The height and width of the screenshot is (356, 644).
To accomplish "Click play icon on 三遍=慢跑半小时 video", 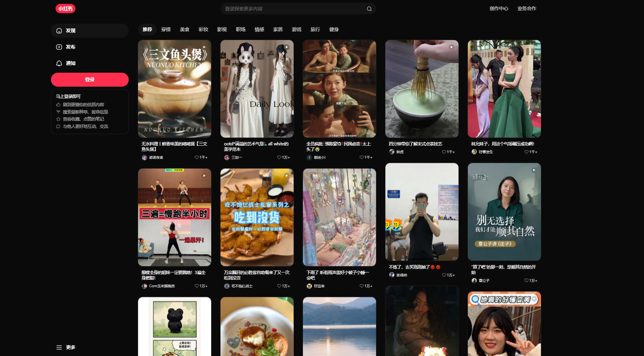I will coord(204,176).
